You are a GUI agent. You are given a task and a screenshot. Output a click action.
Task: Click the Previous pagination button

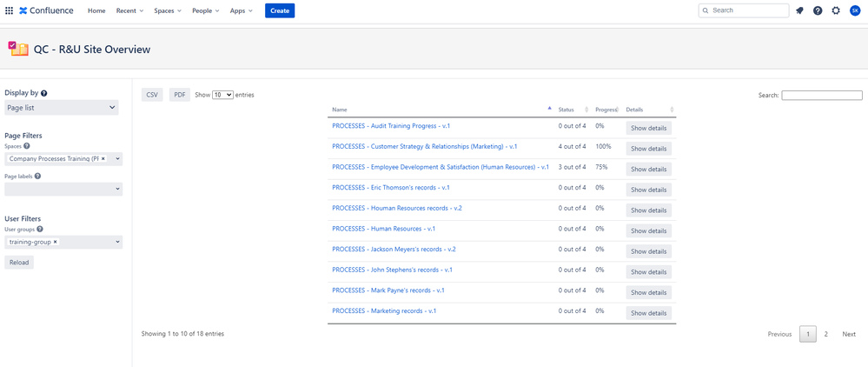click(x=779, y=334)
